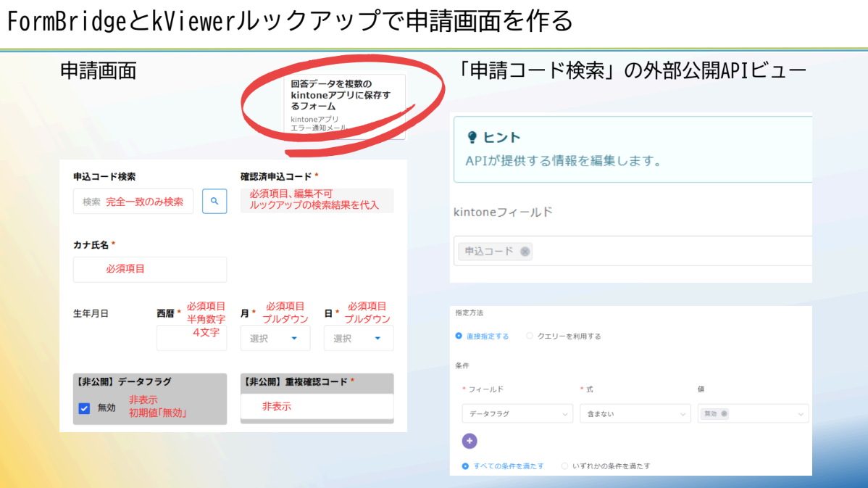Screen dimensions: 868x488
Task: Expand the 値 dropdown containing 無効
Action: tap(753, 414)
